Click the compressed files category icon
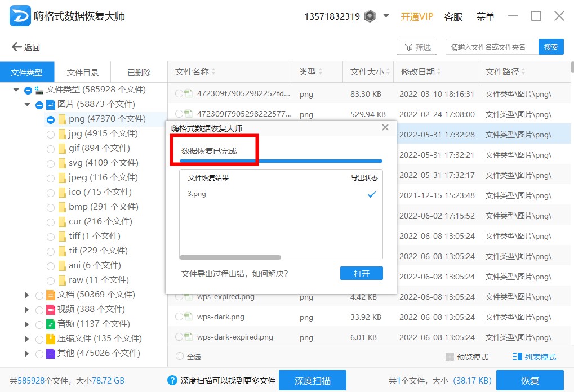The image size is (574, 392). [x=51, y=339]
